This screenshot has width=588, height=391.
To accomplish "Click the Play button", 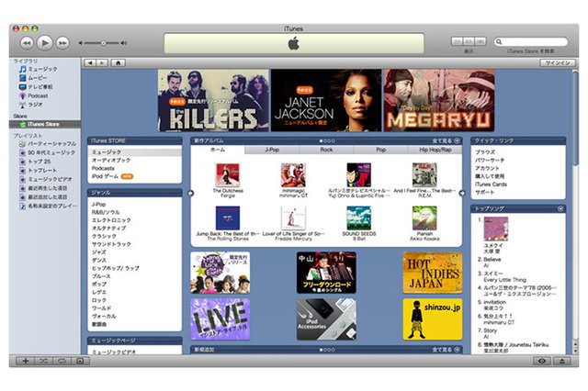I will coord(46,42).
